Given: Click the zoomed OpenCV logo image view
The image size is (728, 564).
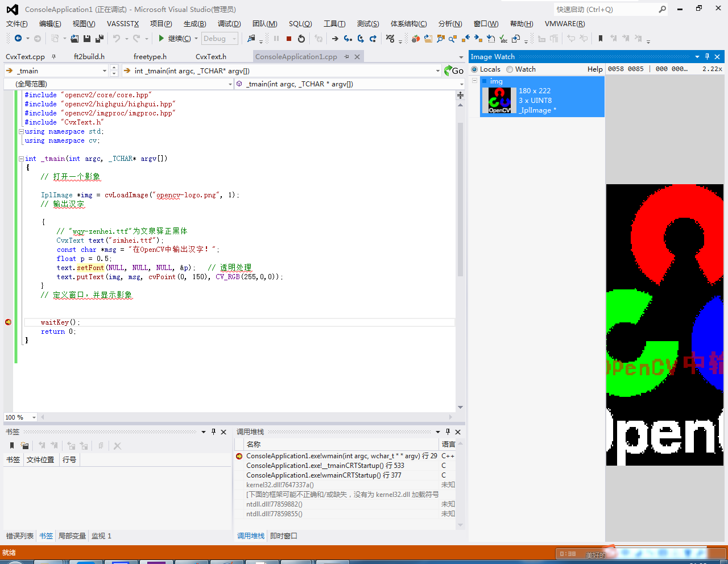Looking at the screenshot, I should [x=665, y=325].
